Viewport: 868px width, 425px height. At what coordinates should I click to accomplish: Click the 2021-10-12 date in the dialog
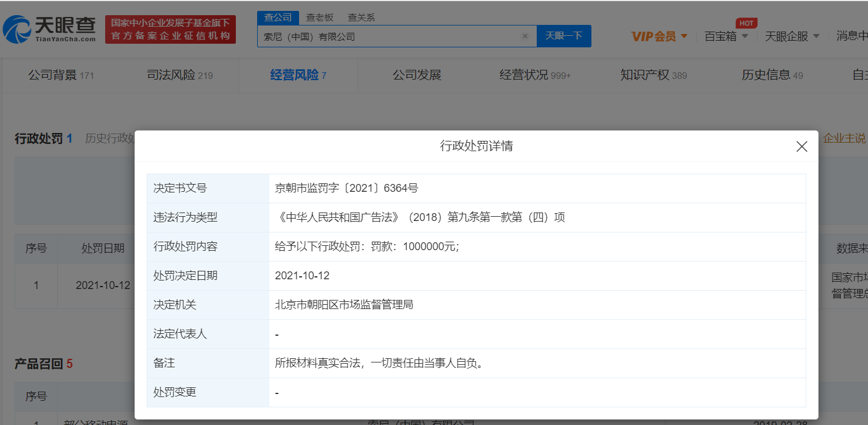tap(302, 276)
